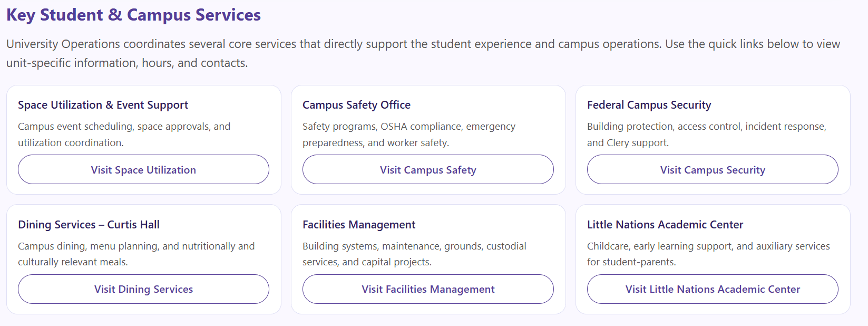Screen dimensions: 868x326
Task: Click Building systems, maintenance description text
Action: click(414, 254)
